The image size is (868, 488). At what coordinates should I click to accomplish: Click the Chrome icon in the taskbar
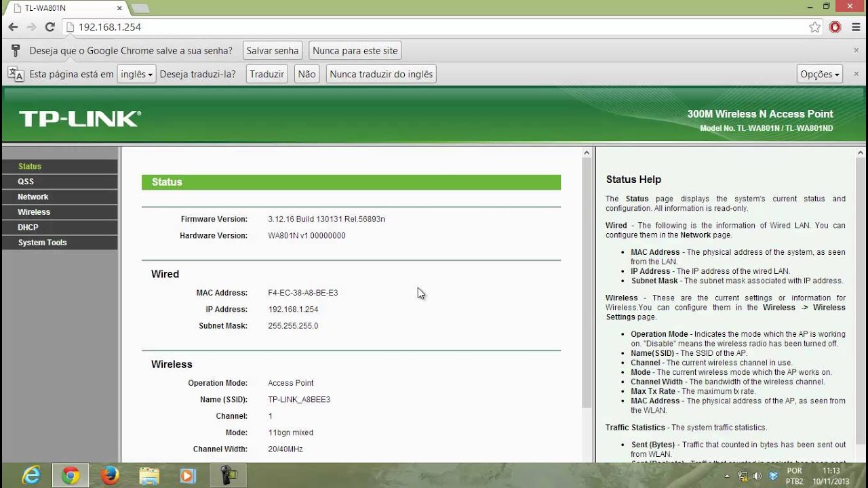click(71, 476)
